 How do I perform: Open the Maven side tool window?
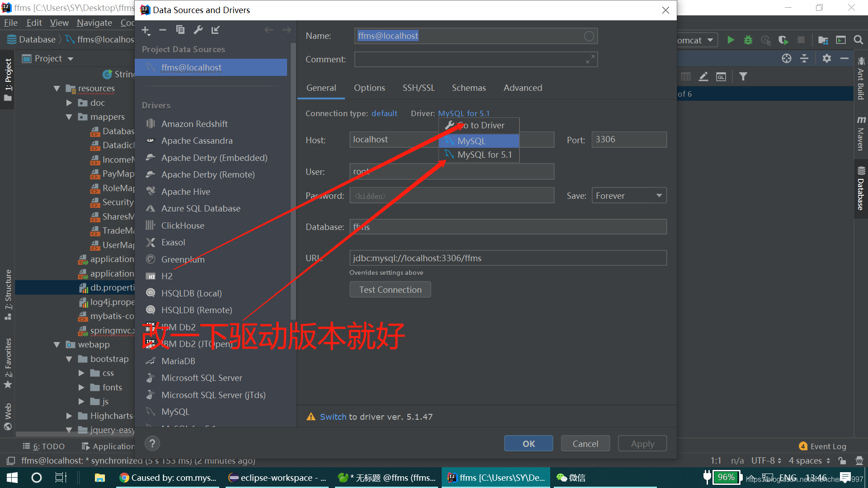click(861, 133)
